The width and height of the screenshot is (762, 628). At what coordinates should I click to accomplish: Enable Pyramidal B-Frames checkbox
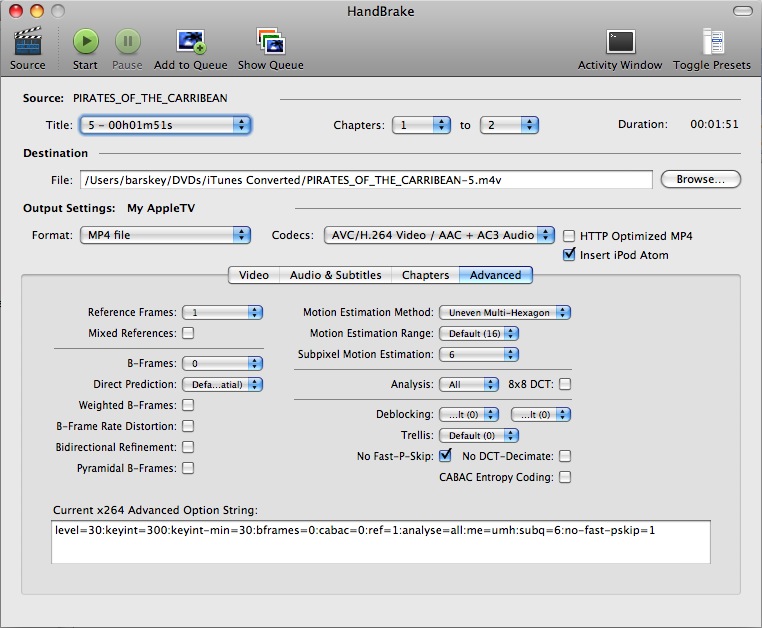coord(188,468)
